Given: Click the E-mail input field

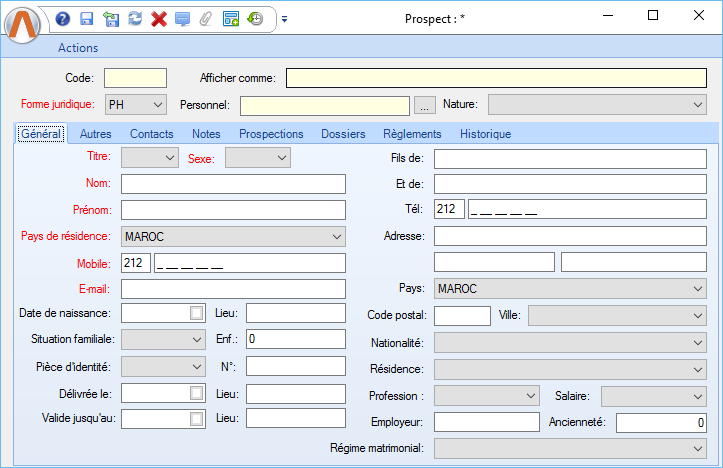Looking at the screenshot, I should [x=232, y=288].
